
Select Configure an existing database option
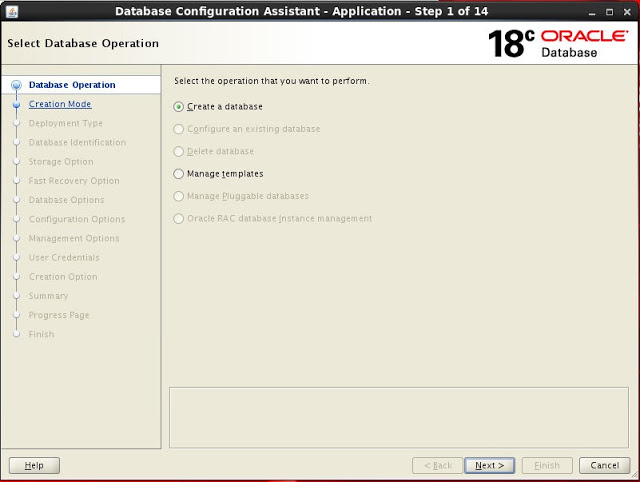[179, 129]
